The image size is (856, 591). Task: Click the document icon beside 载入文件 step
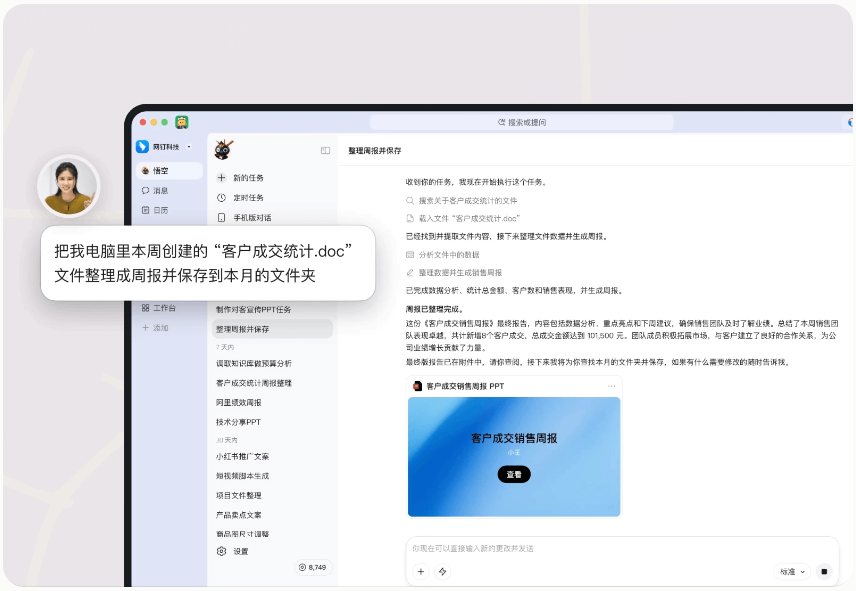[410, 218]
